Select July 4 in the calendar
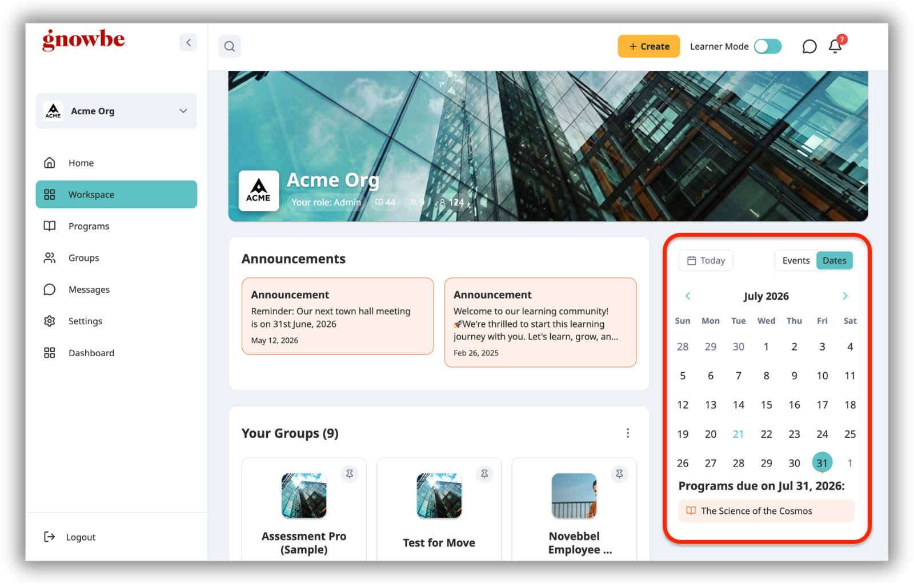This screenshot has height=588, width=914. click(x=850, y=347)
